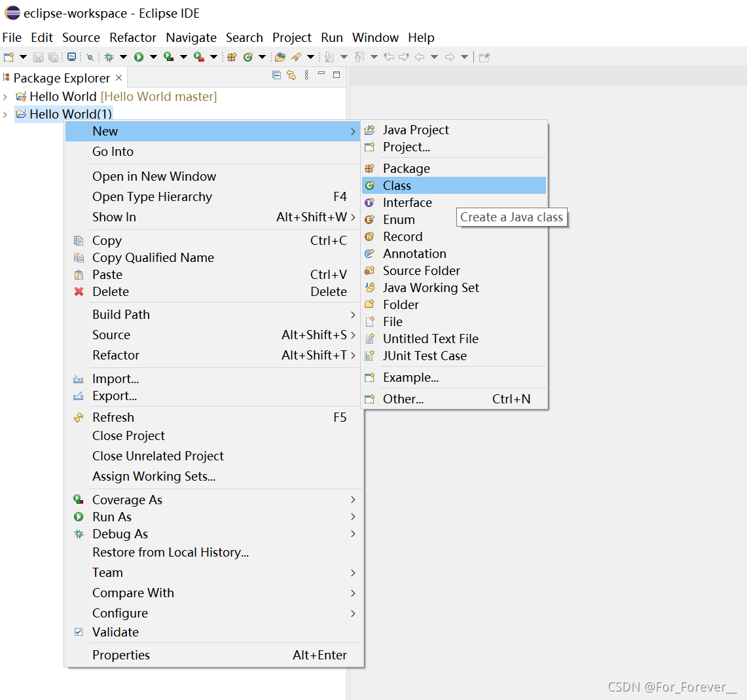Open the Navigate menu
747x700 pixels.
coord(191,37)
